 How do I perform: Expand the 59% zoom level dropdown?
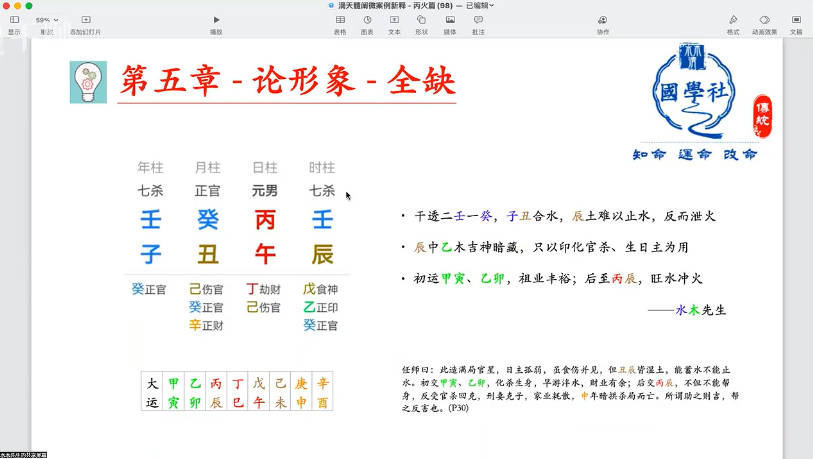click(46, 20)
